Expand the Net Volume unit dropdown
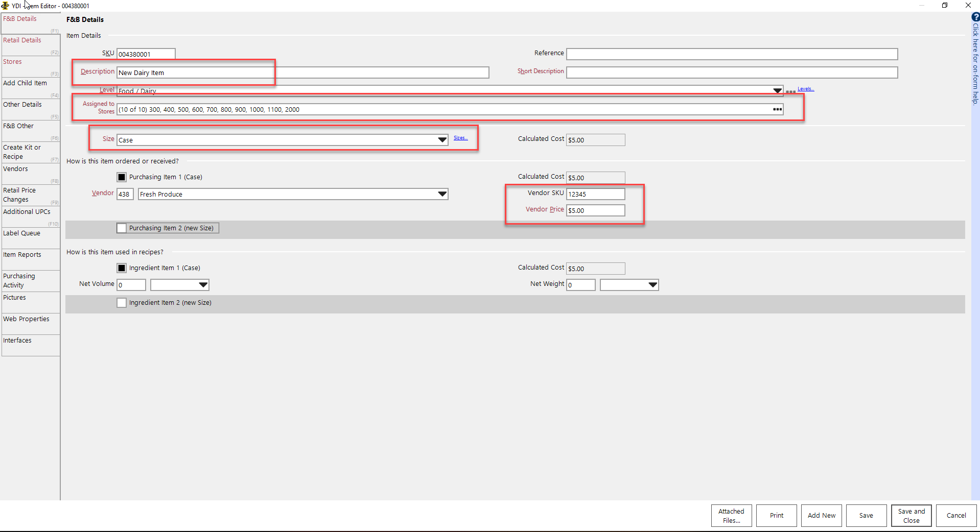Viewport: 980px width, 532px height. (x=203, y=285)
